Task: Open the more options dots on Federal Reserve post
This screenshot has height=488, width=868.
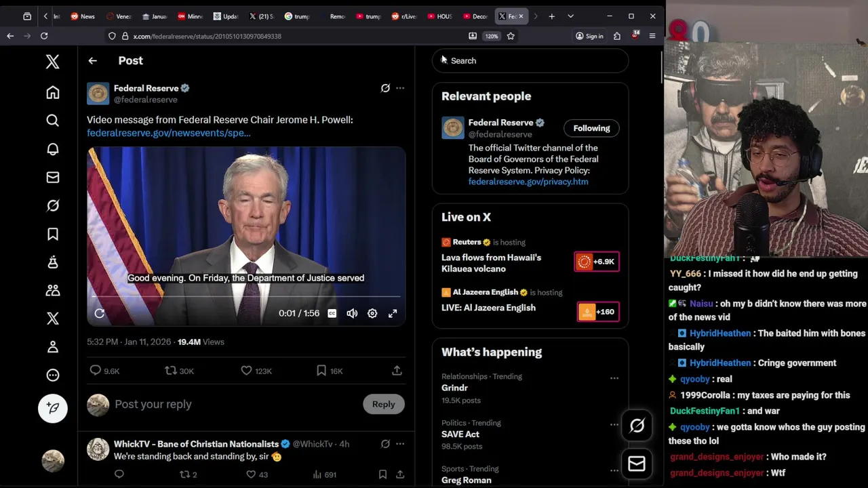Action: (400, 88)
